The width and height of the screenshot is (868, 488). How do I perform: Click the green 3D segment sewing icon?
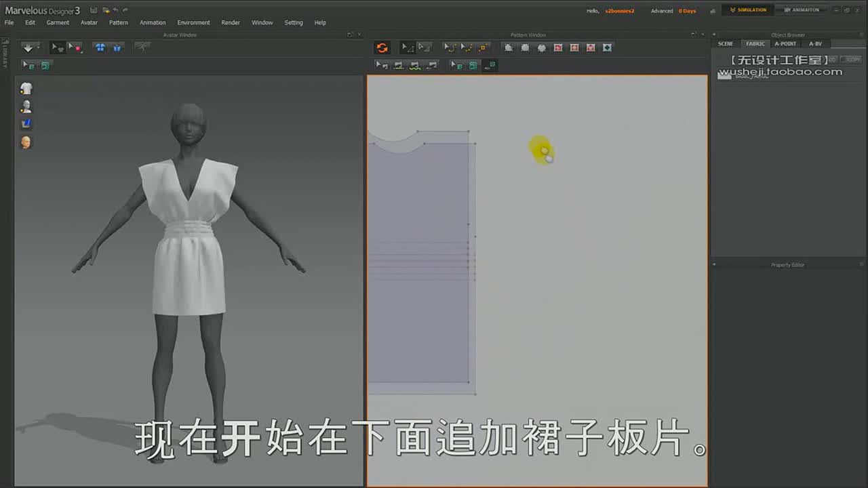[45, 65]
